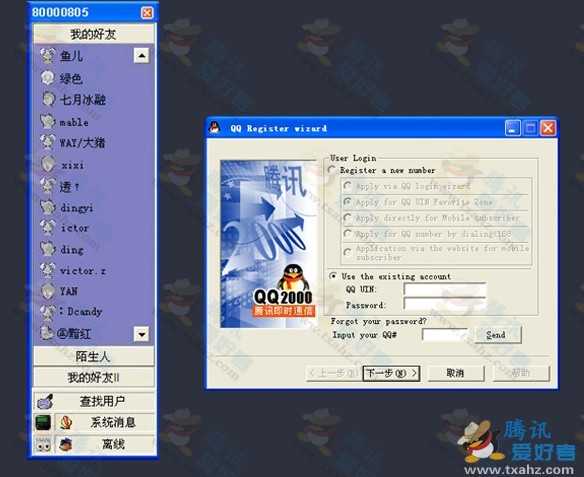The image size is (584, 477).
Task: Minimize the QQ Register wizard window
Action: [x=513, y=128]
